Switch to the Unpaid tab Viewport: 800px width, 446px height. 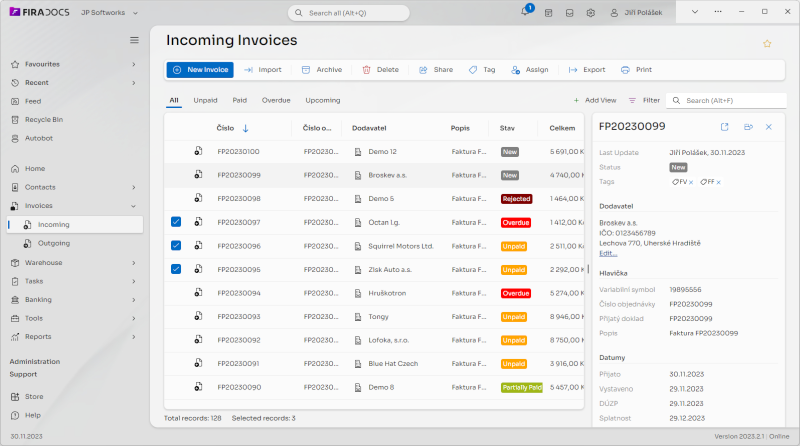tap(205, 101)
